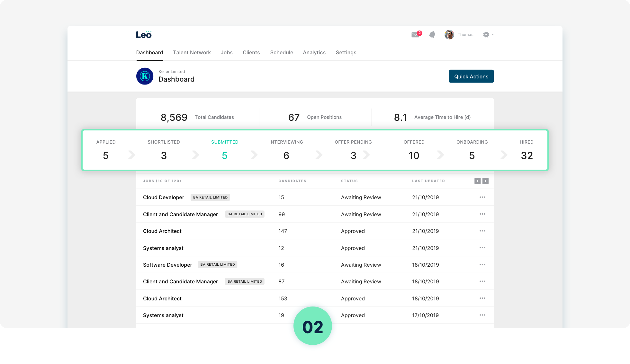Click the Leo logo
Screen dimensions: 630x364
click(144, 35)
